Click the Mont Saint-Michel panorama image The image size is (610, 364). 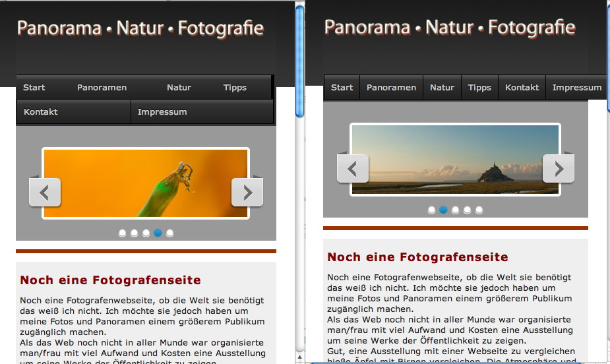point(455,160)
